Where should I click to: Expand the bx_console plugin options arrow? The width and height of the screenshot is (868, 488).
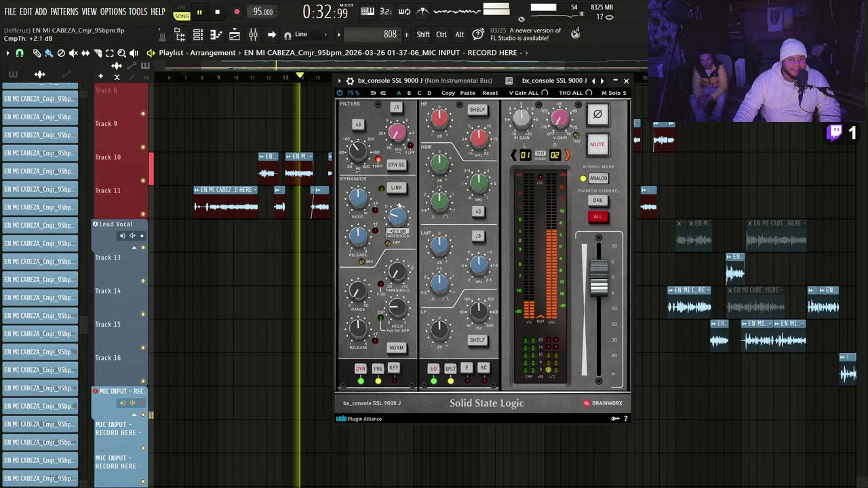click(x=340, y=81)
